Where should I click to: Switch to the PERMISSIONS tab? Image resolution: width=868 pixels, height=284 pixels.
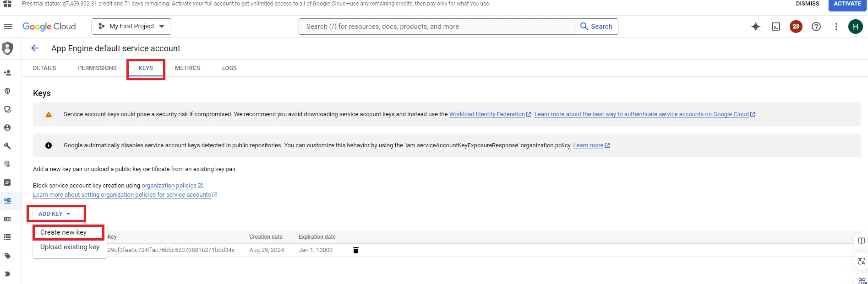pyautogui.click(x=97, y=68)
